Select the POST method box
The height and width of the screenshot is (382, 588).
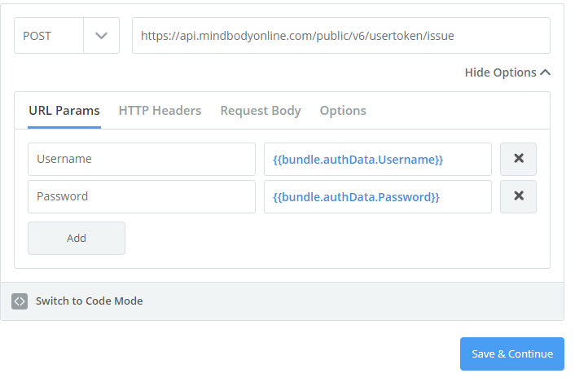[49, 36]
